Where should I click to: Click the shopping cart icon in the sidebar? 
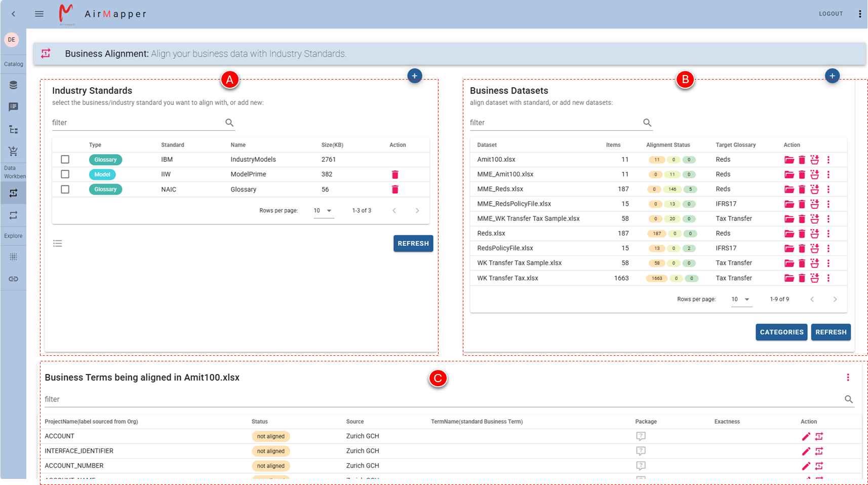(13, 151)
